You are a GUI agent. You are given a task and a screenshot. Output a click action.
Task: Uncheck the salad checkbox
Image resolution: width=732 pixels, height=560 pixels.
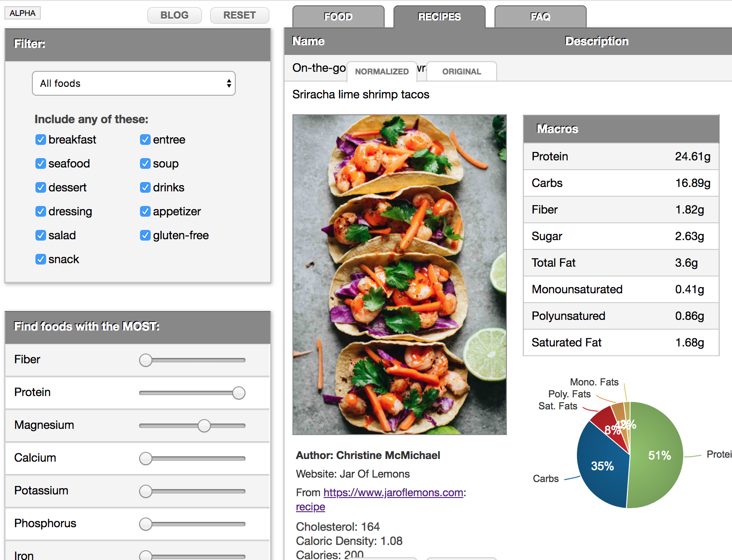(x=41, y=235)
